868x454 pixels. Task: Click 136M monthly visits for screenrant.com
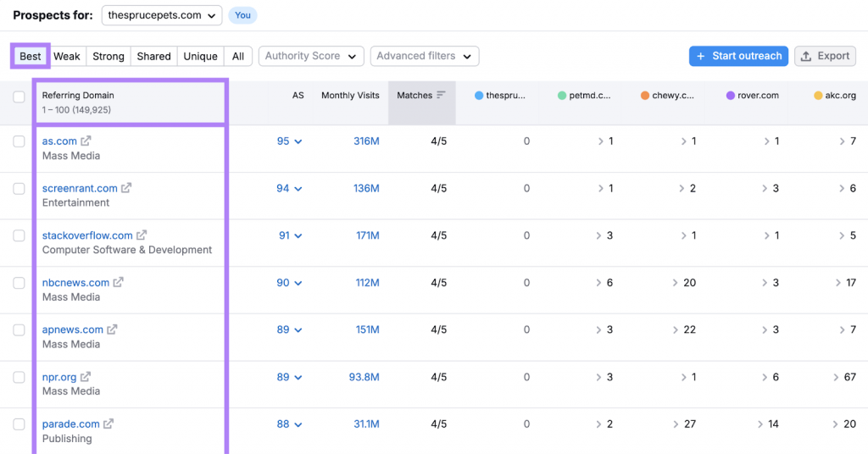(x=366, y=188)
